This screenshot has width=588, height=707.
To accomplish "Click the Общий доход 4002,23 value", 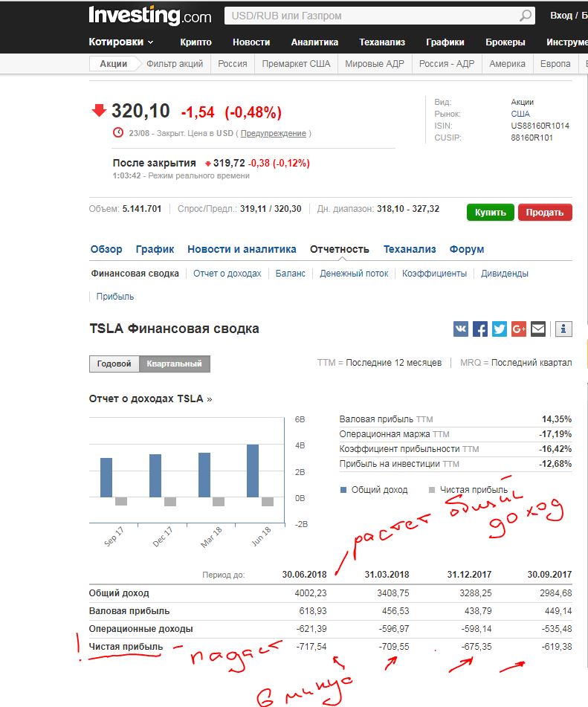I will click(311, 593).
